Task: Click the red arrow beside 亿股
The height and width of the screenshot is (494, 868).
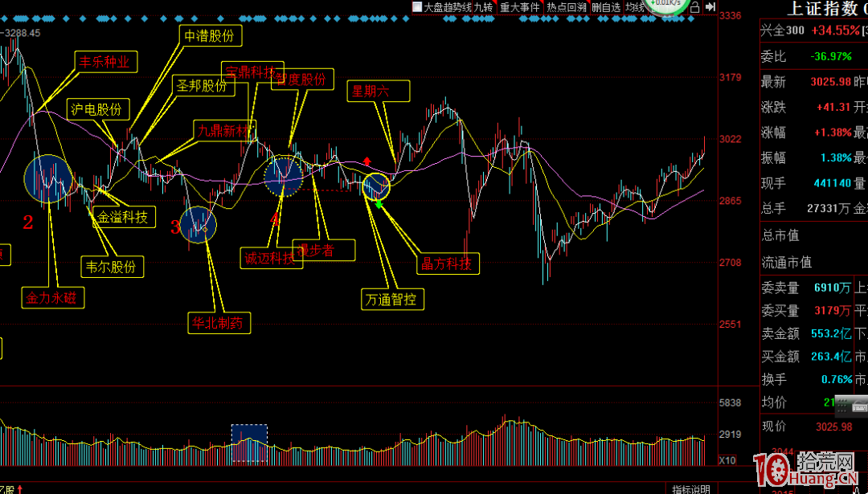Action: pos(20,489)
